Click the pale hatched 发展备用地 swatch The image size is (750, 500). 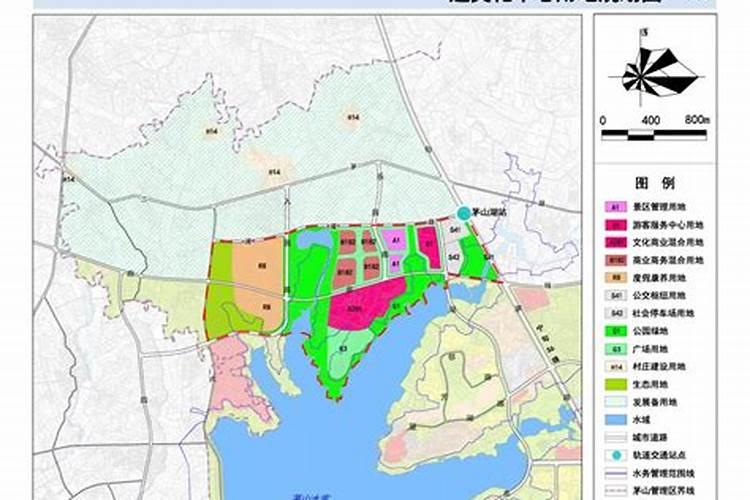pyautogui.click(x=616, y=402)
